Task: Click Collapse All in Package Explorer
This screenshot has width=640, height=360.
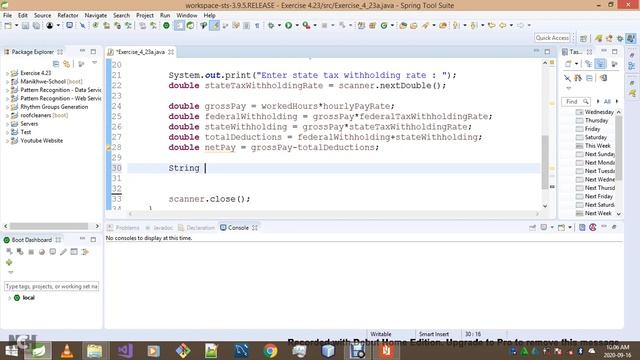Action: tap(56, 64)
